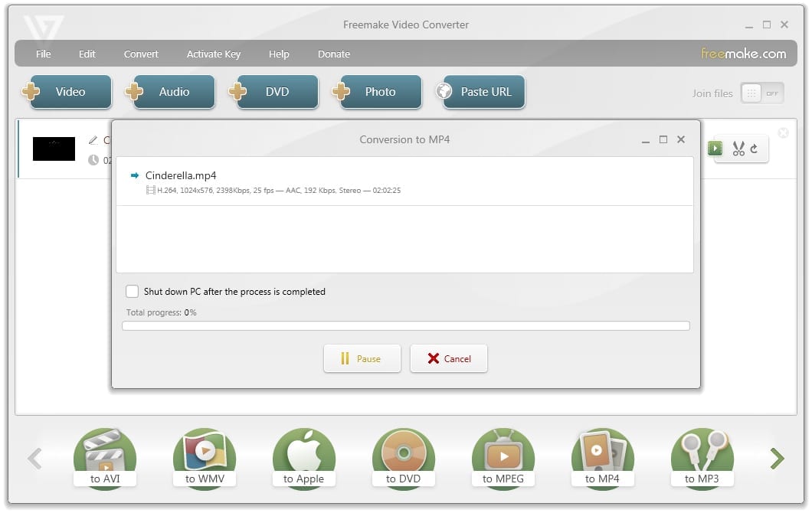Enable Shut down PC after completion checkbox
The height and width of the screenshot is (513, 812).
pos(133,292)
